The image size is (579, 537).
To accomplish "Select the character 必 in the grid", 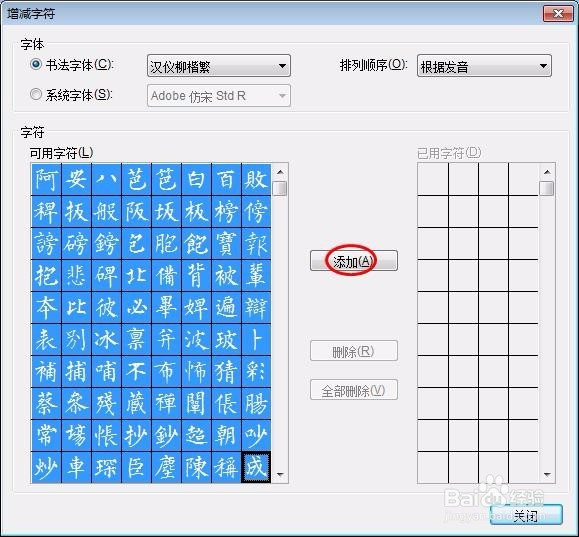I will coord(136,307).
